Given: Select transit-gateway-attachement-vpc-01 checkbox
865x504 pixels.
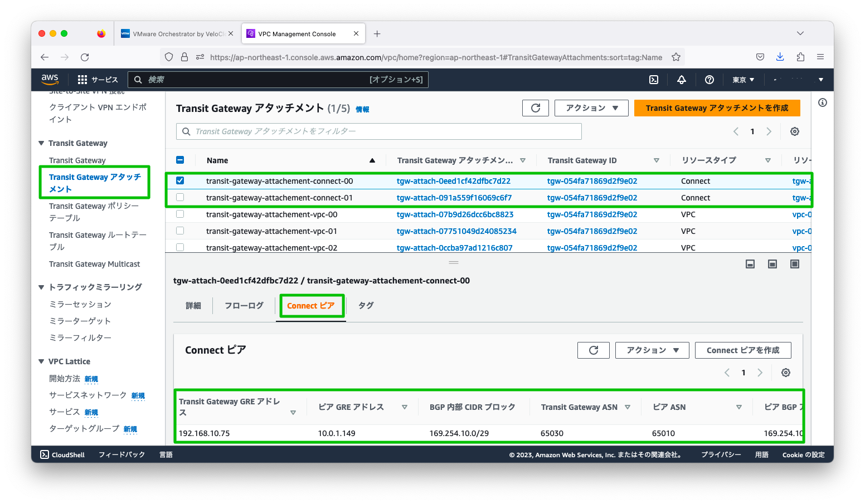Looking at the screenshot, I should pyautogui.click(x=180, y=231).
